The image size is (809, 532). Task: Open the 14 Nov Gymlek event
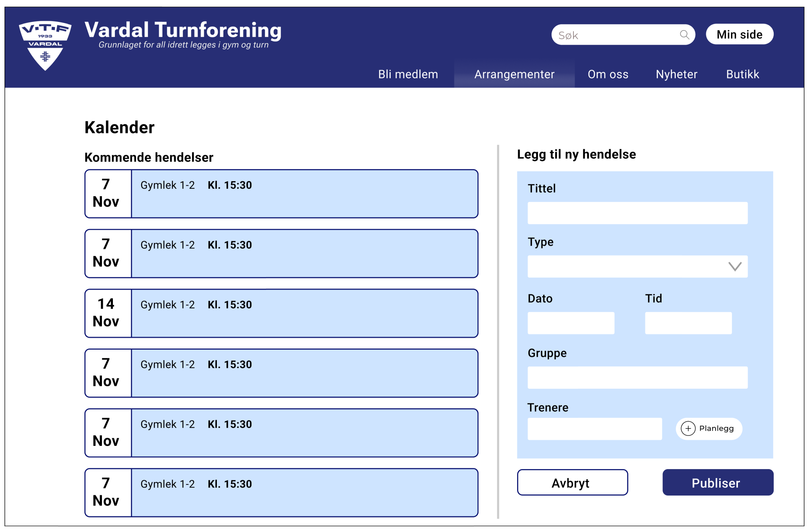pyautogui.click(x=281, y=313)
